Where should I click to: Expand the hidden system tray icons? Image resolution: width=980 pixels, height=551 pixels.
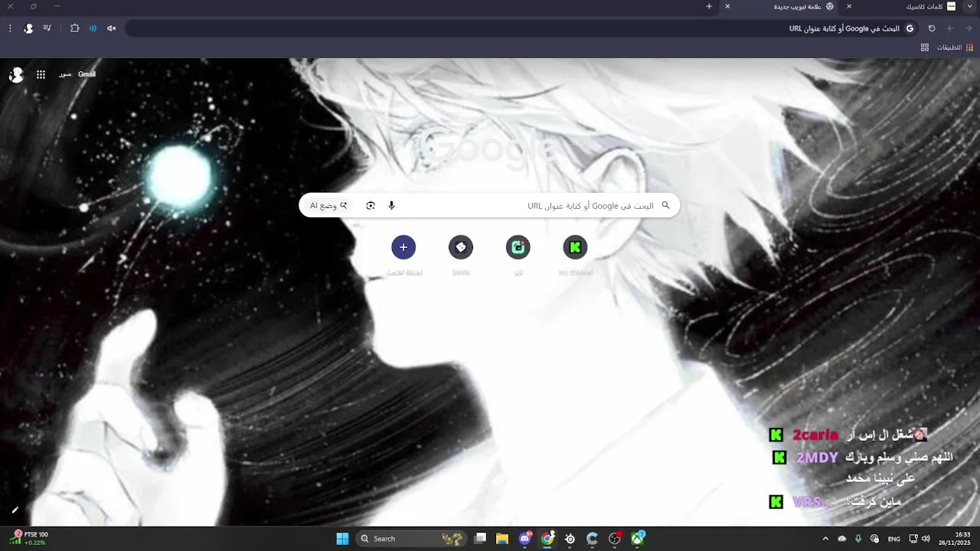(x=825, y=539)
